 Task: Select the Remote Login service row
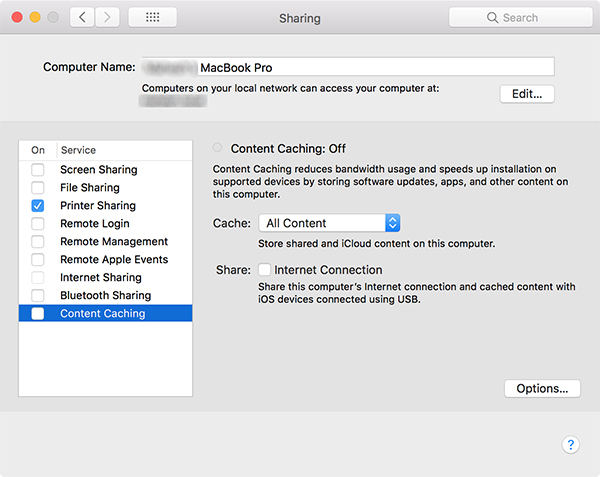click(105, 223)
